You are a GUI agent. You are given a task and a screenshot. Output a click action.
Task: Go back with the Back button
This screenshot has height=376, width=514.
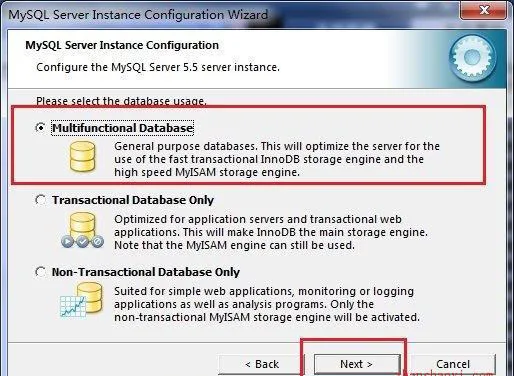[262, 364]
